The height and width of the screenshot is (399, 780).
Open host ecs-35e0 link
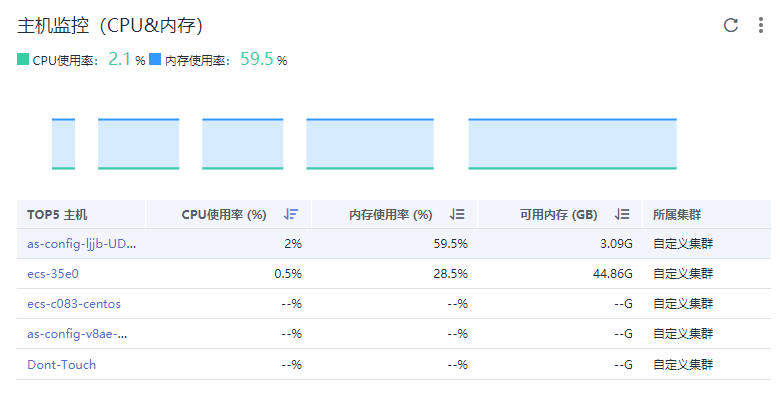[x=53, y=274]
